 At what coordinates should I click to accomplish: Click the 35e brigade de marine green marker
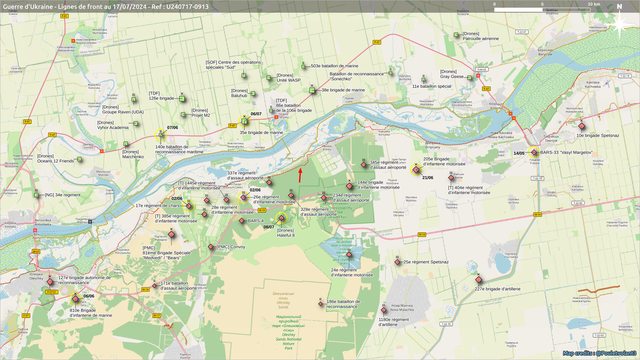tap(244, 121)
